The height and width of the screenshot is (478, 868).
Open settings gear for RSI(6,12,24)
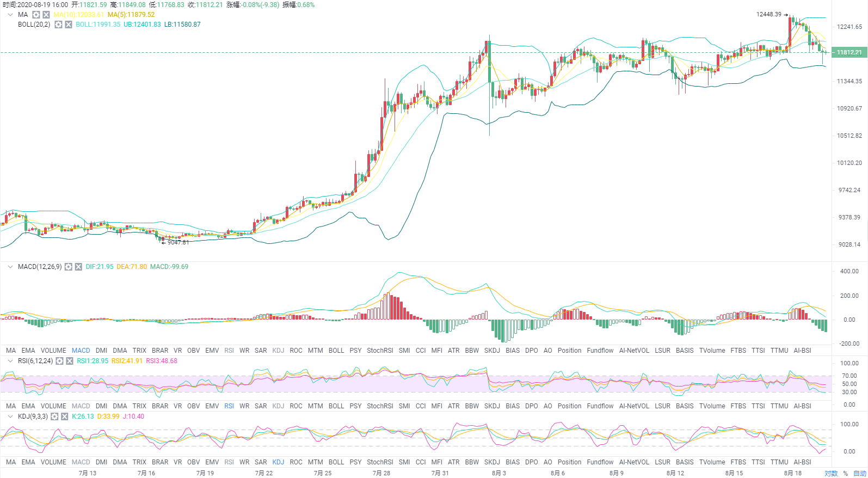point(59,361)
